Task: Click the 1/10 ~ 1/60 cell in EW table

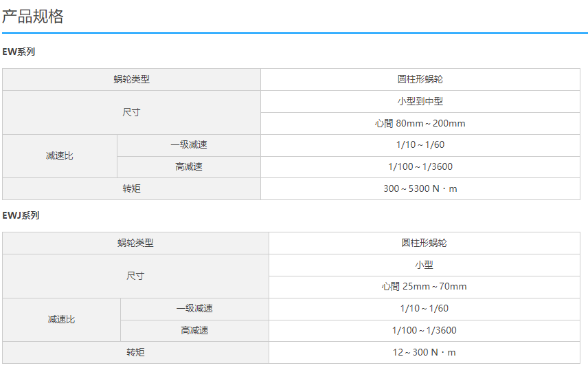Action: (420, 145)
